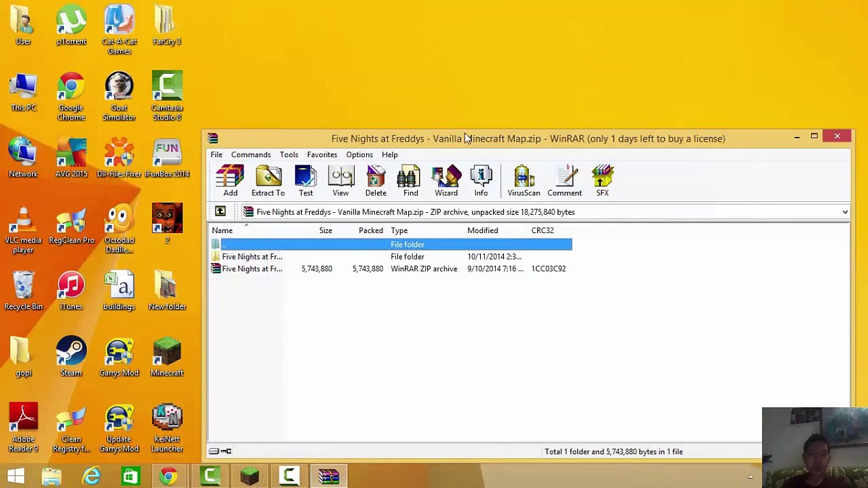This screenshot has height=488, width=868.
Task: Open the Windows Start button
Action: [16, 476]
